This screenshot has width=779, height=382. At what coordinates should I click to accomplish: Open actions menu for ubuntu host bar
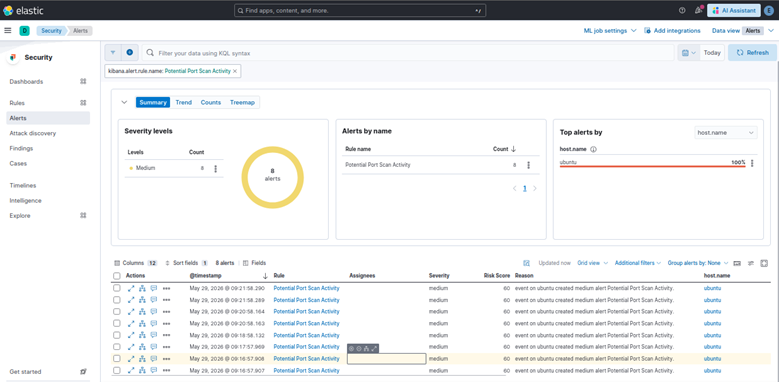(752, 163)
